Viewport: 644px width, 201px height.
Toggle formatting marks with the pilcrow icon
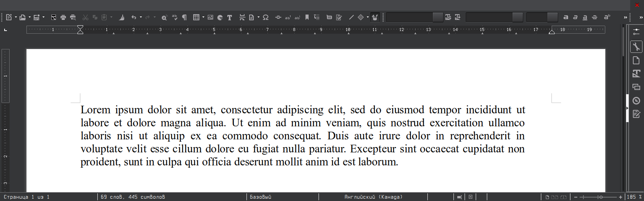tap(184, 17)
